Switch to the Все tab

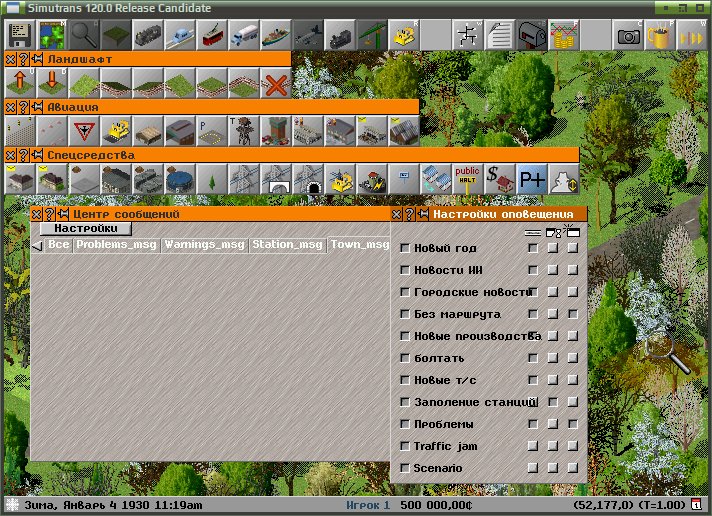(x=59, y=244)
